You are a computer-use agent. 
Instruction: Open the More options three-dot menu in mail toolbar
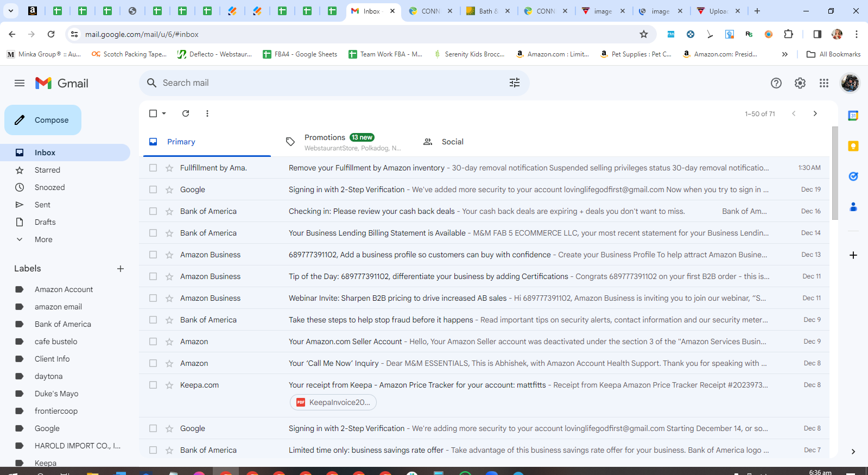click(207, 113)
